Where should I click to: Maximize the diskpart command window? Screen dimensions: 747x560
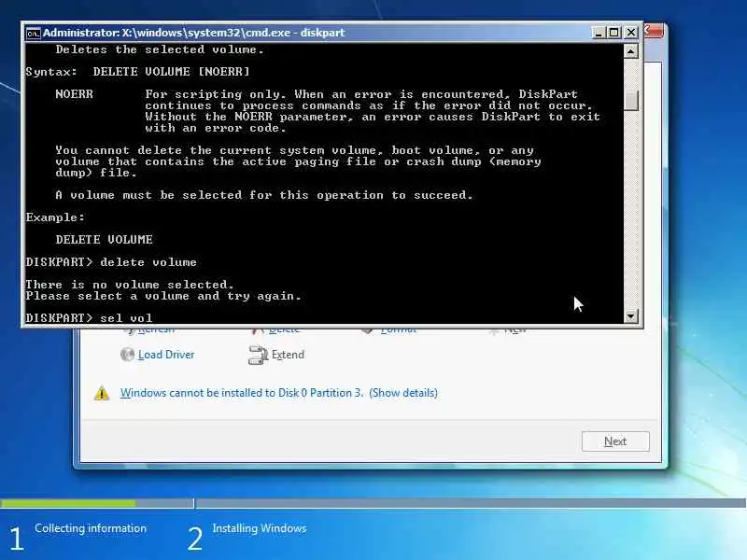[x=614, y=33]
